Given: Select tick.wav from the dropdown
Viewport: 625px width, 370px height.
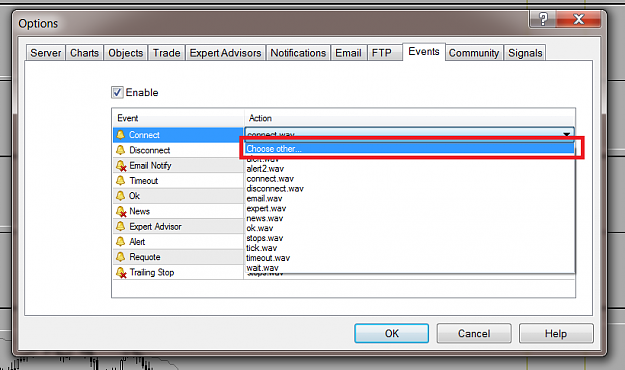Looking at the screenshot, I should pyautogui.click(x=410, y=248).
